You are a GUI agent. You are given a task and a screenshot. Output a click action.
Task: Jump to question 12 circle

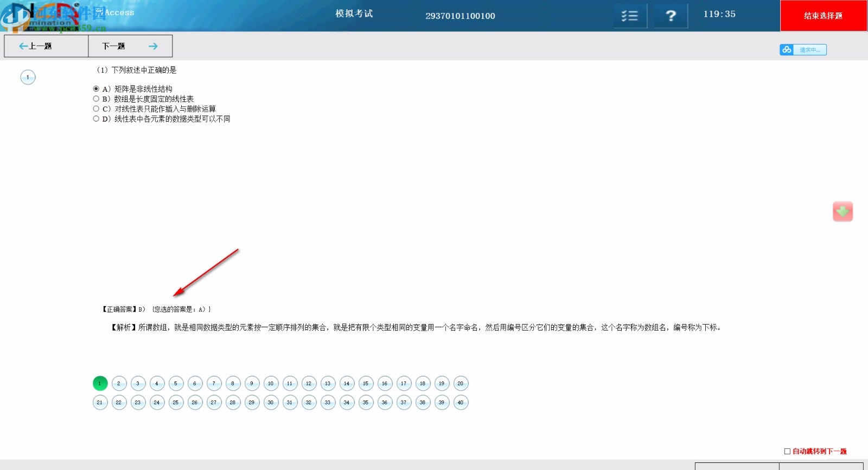coord(309,384)
